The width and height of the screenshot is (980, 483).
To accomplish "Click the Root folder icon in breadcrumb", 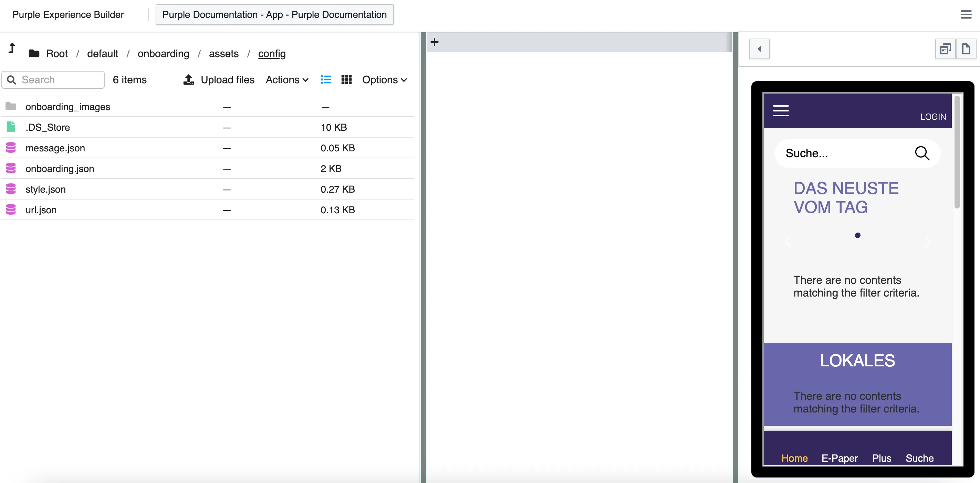I will click(x=34, y=54).
